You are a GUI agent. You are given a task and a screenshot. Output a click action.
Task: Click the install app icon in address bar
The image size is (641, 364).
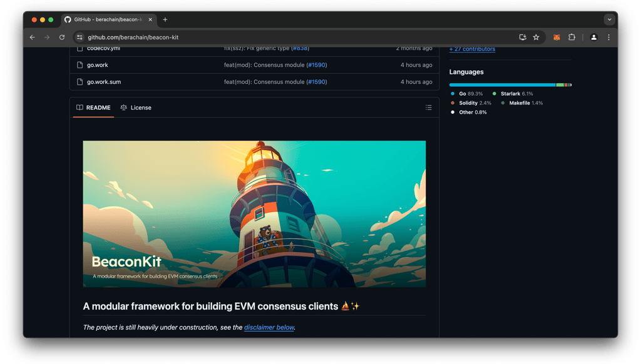[523, 37]
